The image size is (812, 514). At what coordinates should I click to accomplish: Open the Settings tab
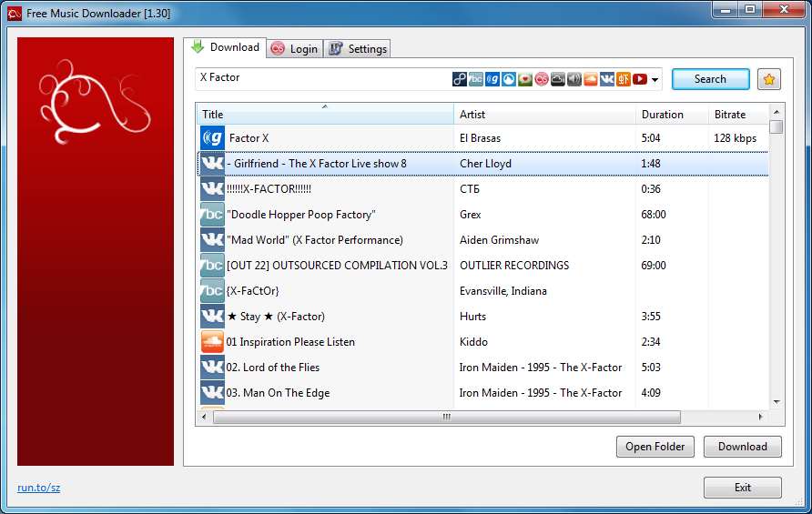coord(358,48)
